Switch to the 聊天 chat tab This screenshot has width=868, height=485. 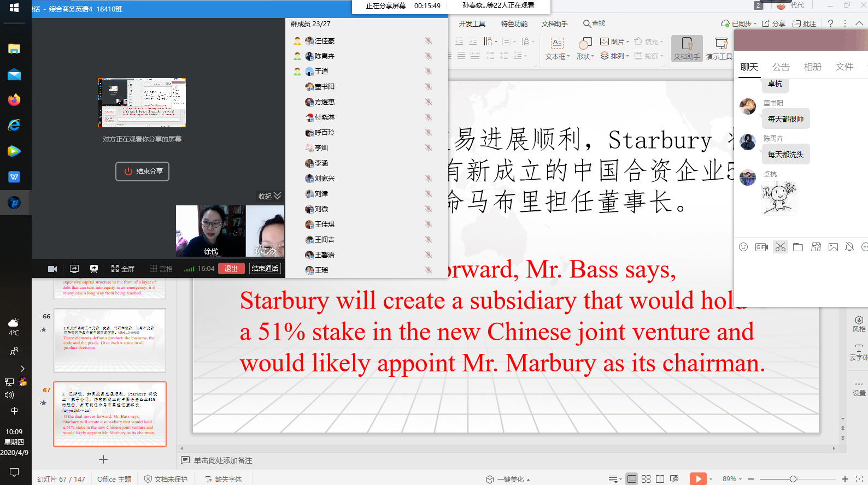coord(749,67)
